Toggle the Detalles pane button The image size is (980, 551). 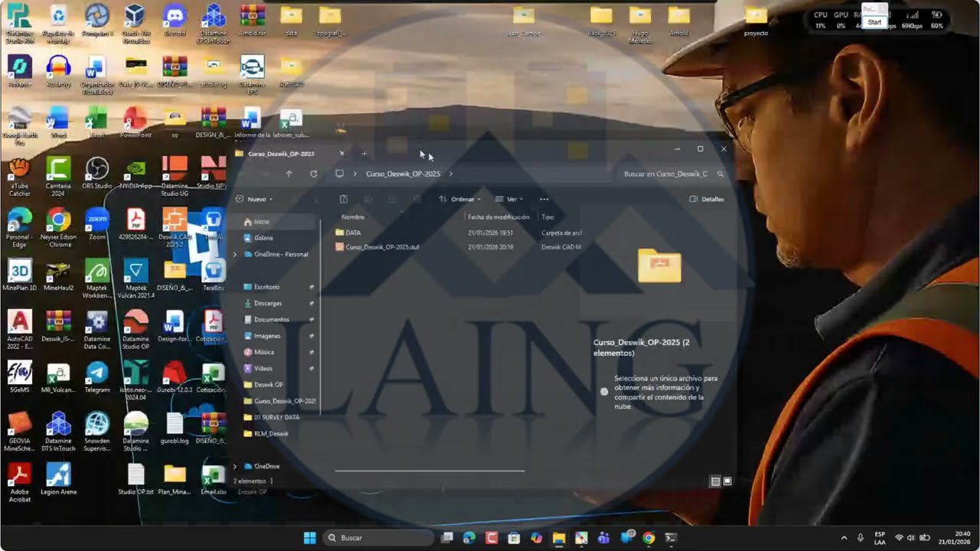tap(707, 199)
